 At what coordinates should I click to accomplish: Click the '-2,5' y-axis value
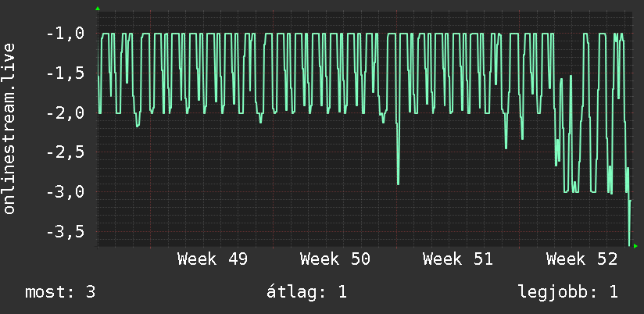(x=66, y=152)
